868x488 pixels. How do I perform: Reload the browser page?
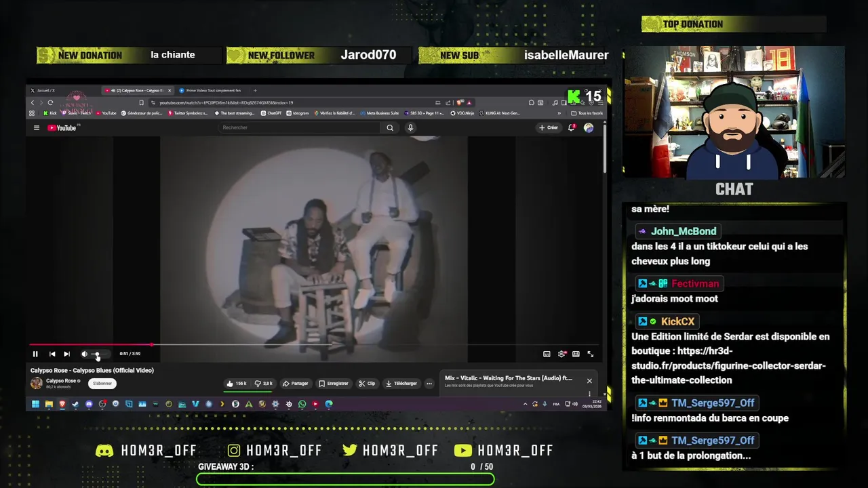click(50, 102)
